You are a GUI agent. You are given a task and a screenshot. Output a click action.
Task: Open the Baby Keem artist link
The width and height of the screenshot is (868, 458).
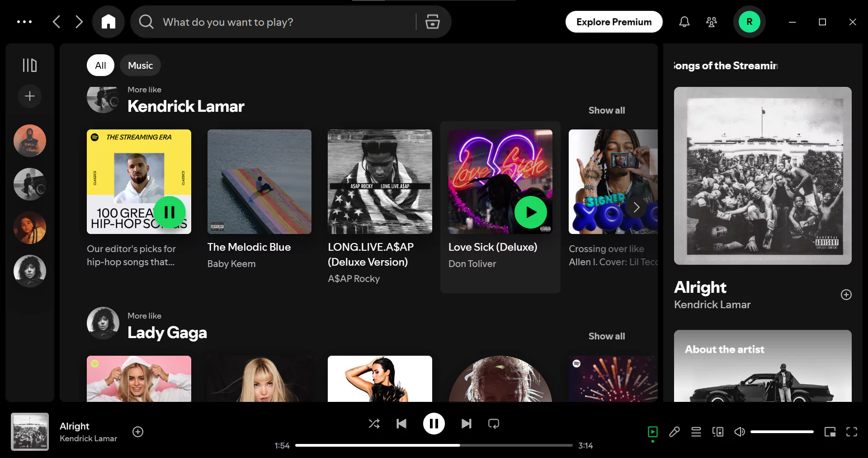231,264
